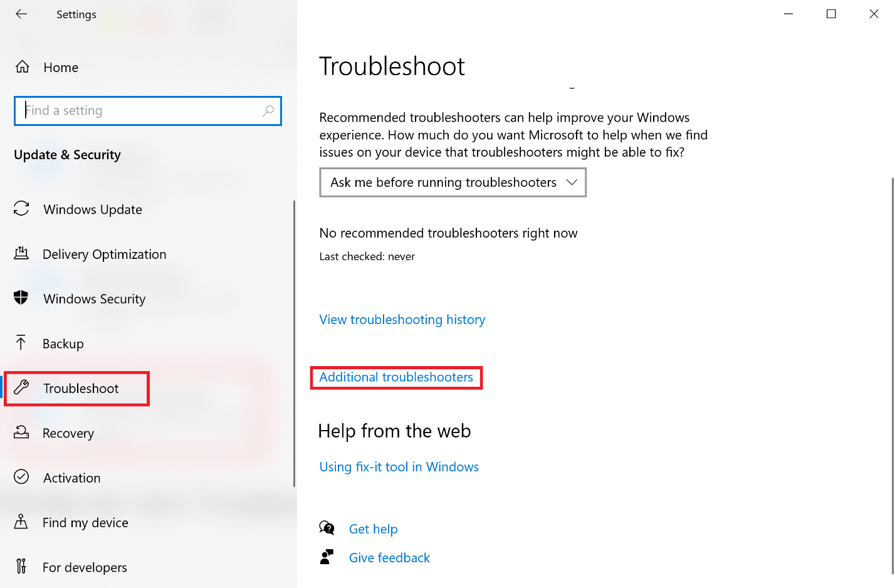Click the Find a setting search box

(147, 110)
